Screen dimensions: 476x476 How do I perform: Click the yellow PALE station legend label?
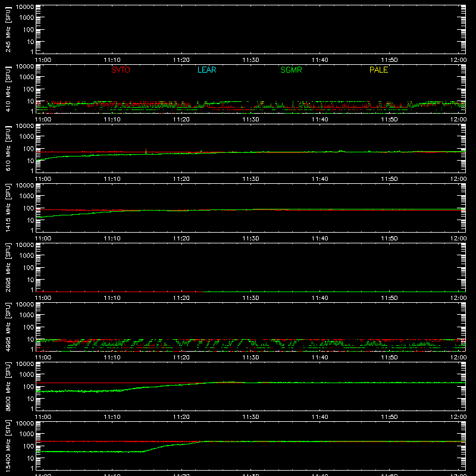point(378,70)
